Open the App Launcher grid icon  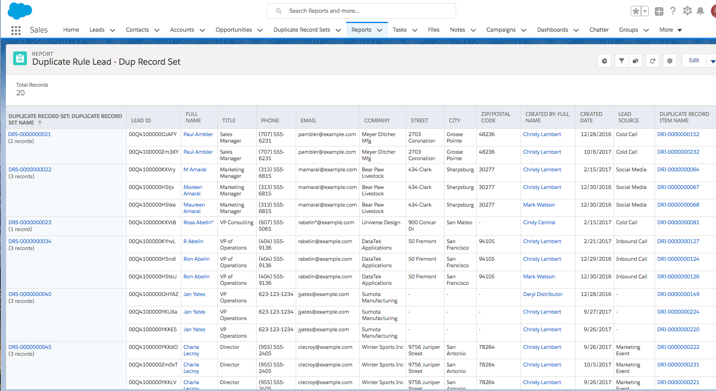tap(16, 30)
